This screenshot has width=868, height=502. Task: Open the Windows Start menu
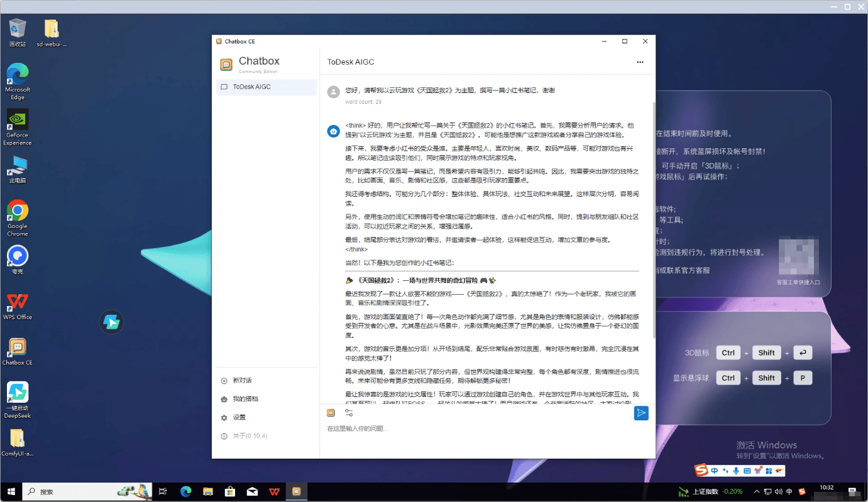point(11,491)
